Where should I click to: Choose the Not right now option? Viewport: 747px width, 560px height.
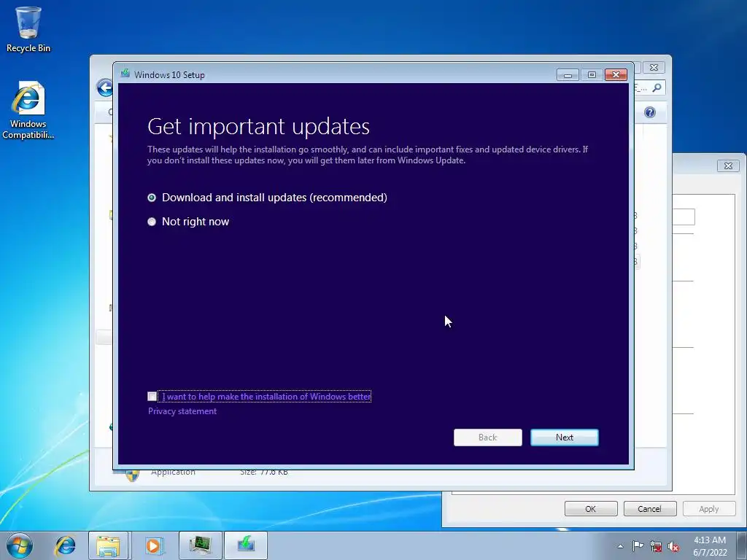(152, 222)
